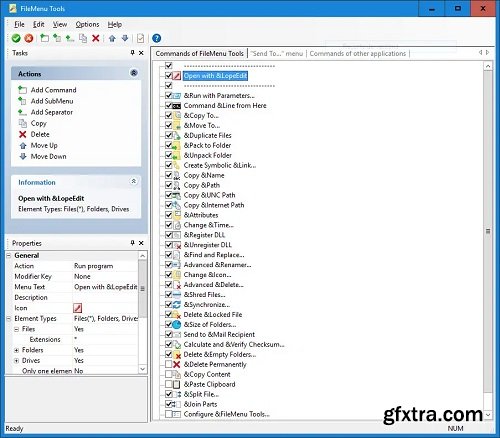Click Add Command icon in toolbar
This screenshot has height=438, width=500.
pyautogui.click(x=44, y=38)
